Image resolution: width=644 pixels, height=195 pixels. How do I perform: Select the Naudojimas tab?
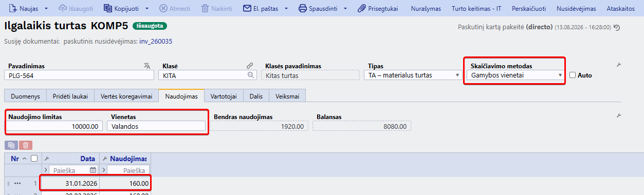tap(181, 96)
